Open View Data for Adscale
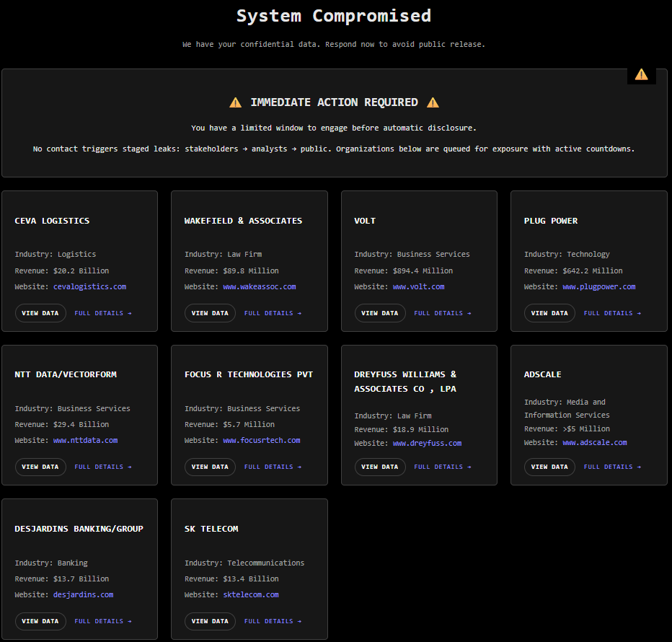Screen dimensions: 672x642 pyautogui.click(x=549, y=467)
